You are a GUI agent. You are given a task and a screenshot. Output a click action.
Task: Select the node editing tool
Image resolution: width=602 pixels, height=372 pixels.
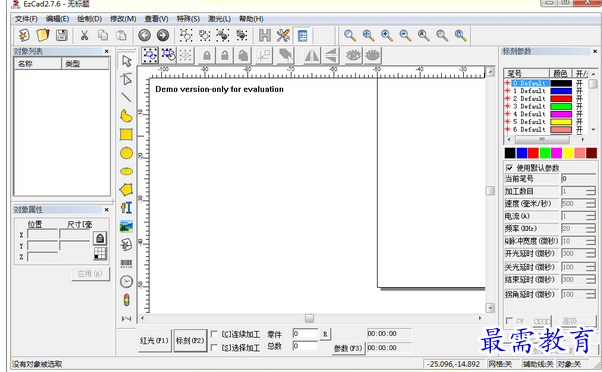126,79
